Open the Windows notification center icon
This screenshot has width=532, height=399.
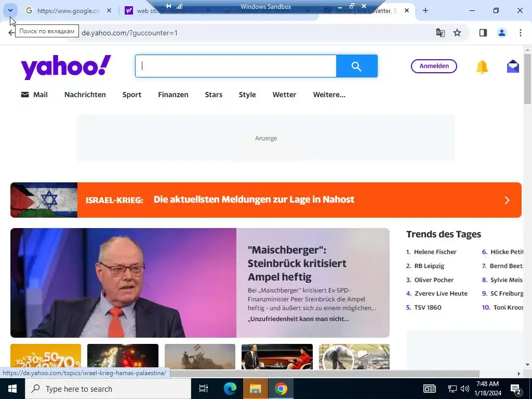pos(516,389)
